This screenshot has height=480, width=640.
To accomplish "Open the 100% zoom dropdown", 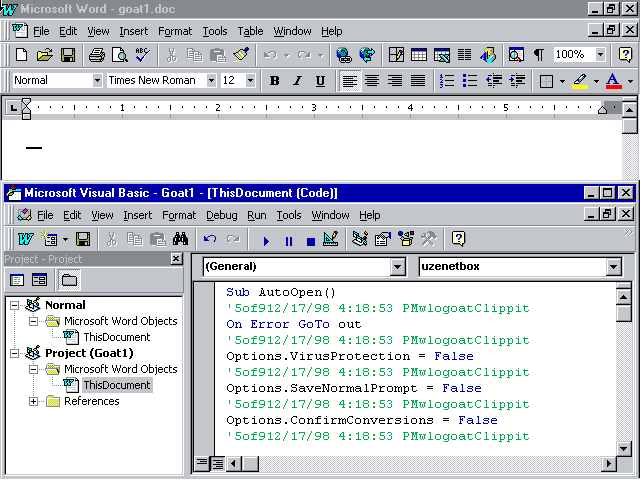I will coord(600,54).
